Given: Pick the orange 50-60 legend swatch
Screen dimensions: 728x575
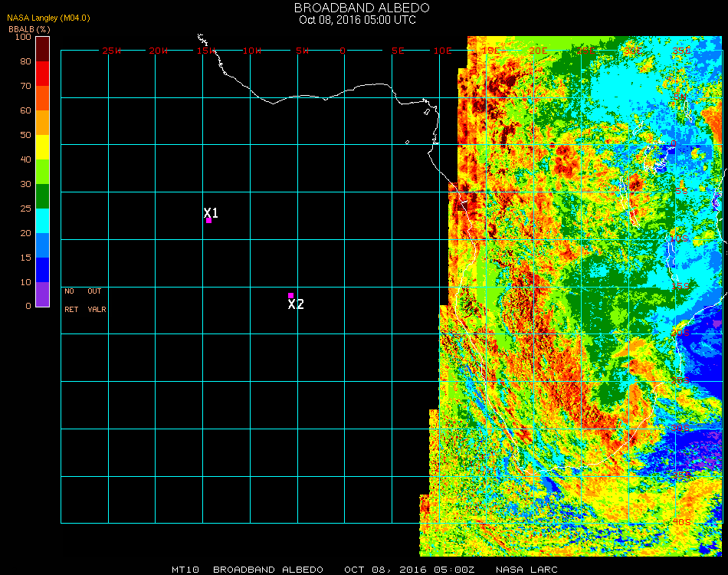Looking at the screenshot, I should [x=42, y=123].
